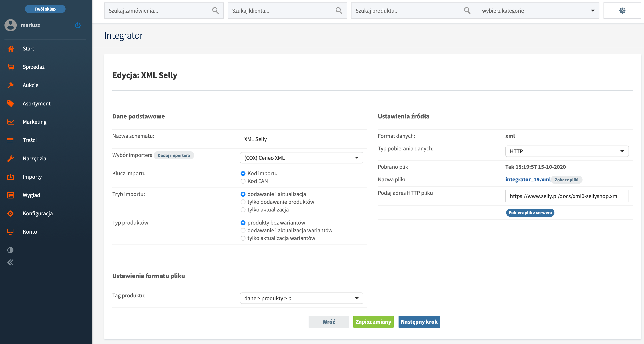Click Pobierz plik z serwera button

click(x=530, y=213)
